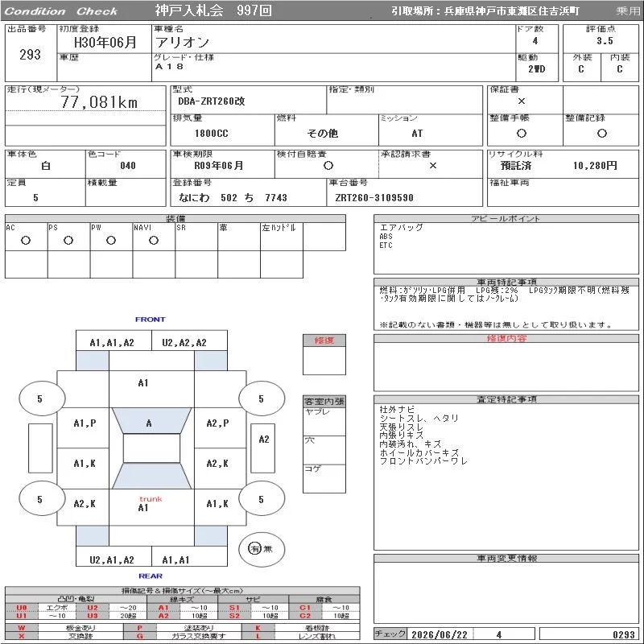
Task: Select mileage reading '77,081km'
Action: pos(99,102)
